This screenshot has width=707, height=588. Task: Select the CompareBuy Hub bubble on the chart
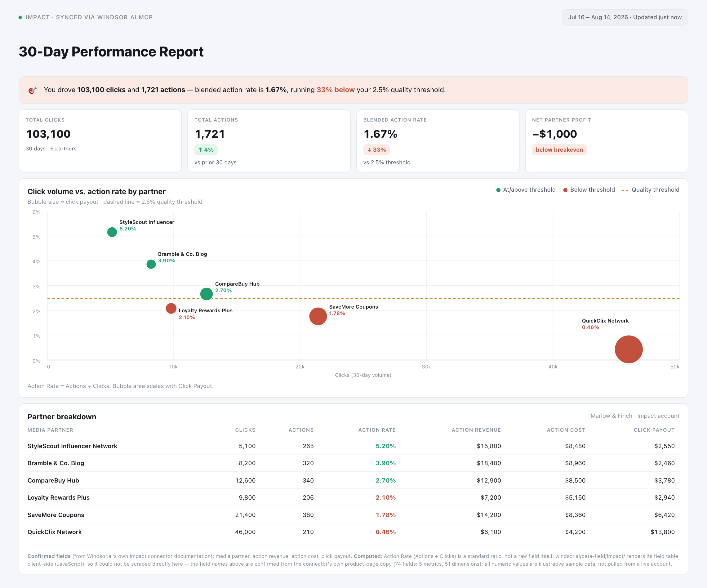[207, 294]
